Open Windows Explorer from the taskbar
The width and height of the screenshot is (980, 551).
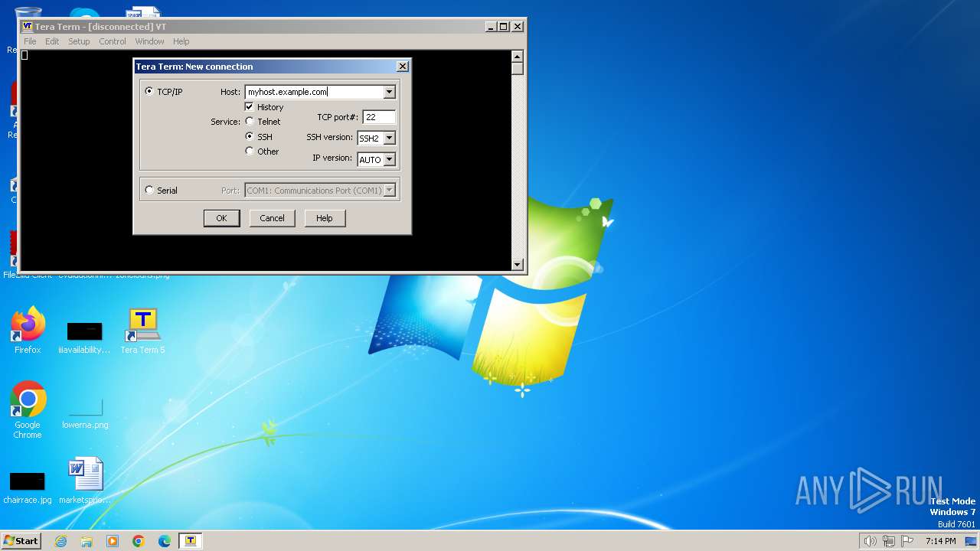[87, 541]
